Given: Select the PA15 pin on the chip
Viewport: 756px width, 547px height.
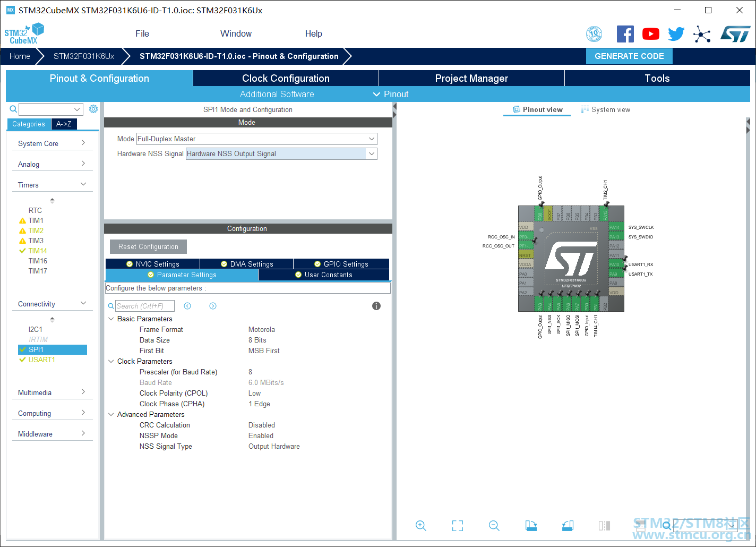Looking at the screenshot, I should pos(605,214).
